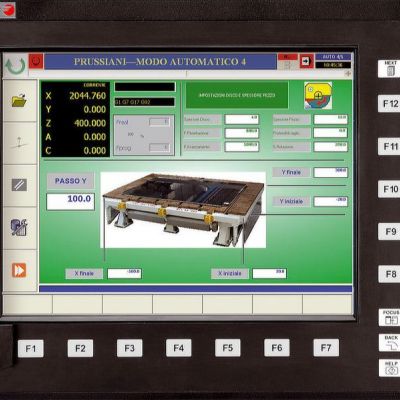This screenshot has height=400, width=400.
Task: Click the Fprog value field
Action: point(159,147)
